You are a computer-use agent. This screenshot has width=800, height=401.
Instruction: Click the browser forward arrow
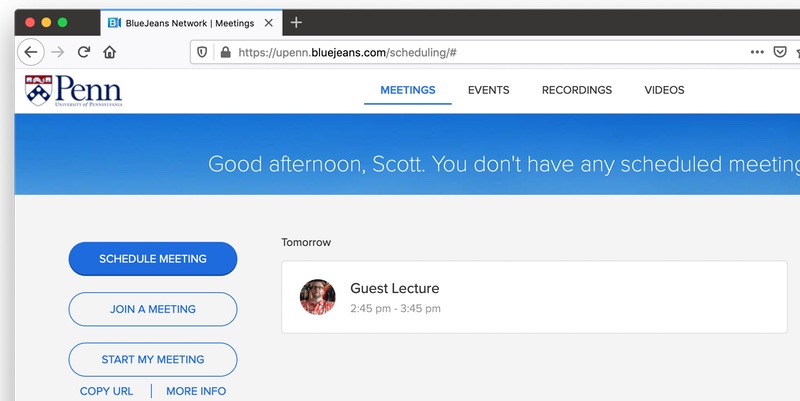[x=58, y=52]
